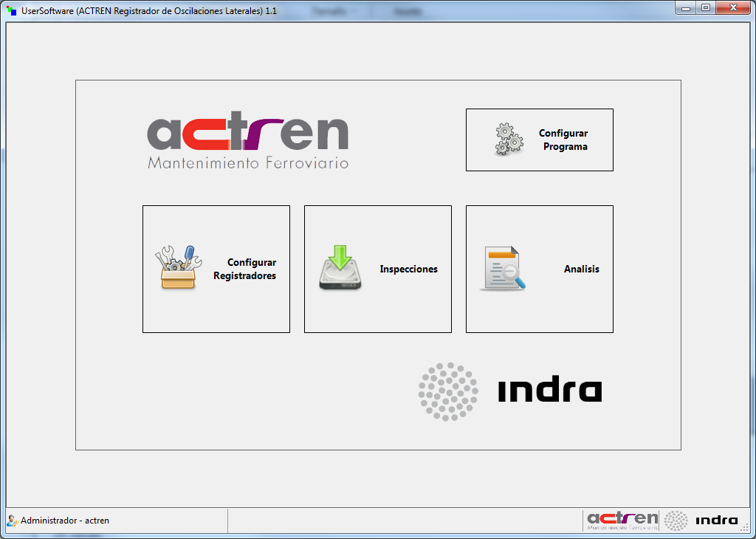
Task: Click the application icon in title bar
Action: tap(12, 10)
